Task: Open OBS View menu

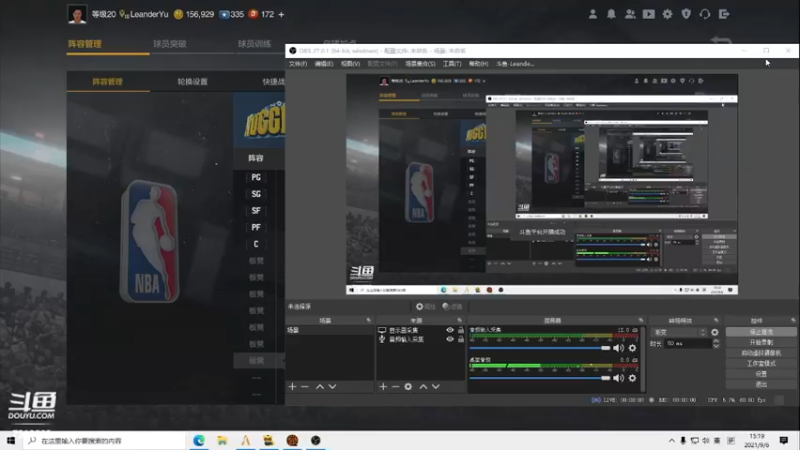Action: 351,64
